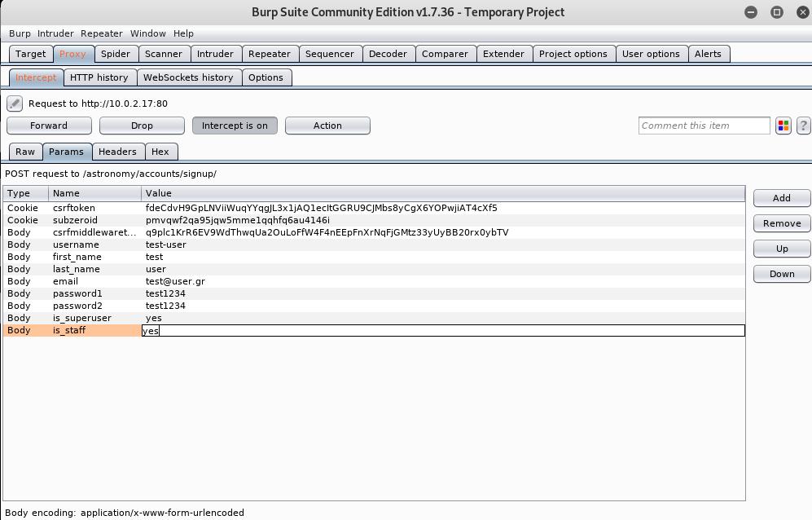812x520 pixels.
Task: Select the csrftoken cookie name cell
Action: [x=94, y=208]
